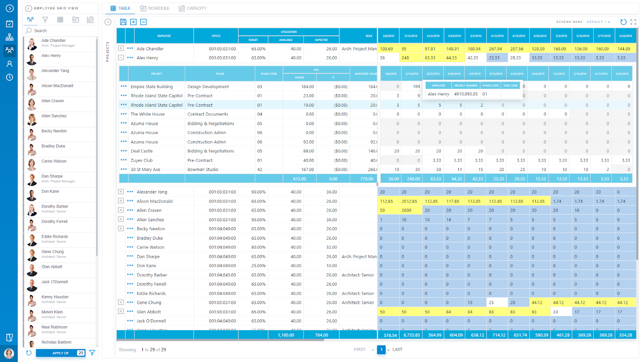Toggle fullscreen with the expand arrows icon

click(634, 22)
